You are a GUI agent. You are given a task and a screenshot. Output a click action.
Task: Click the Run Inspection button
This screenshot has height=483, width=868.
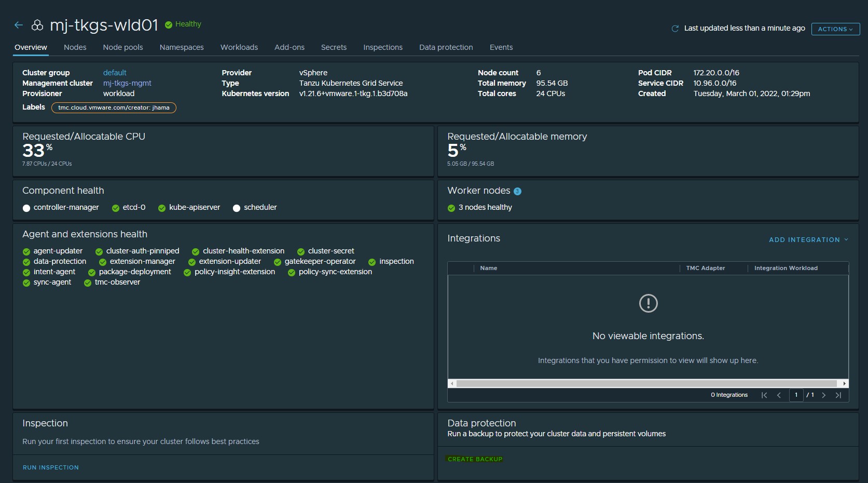coord(51,467)
